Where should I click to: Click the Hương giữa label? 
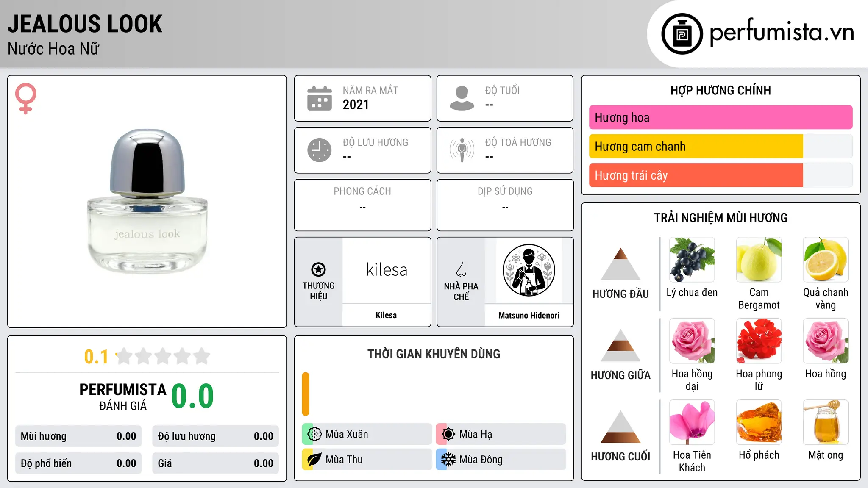point(620,375)
